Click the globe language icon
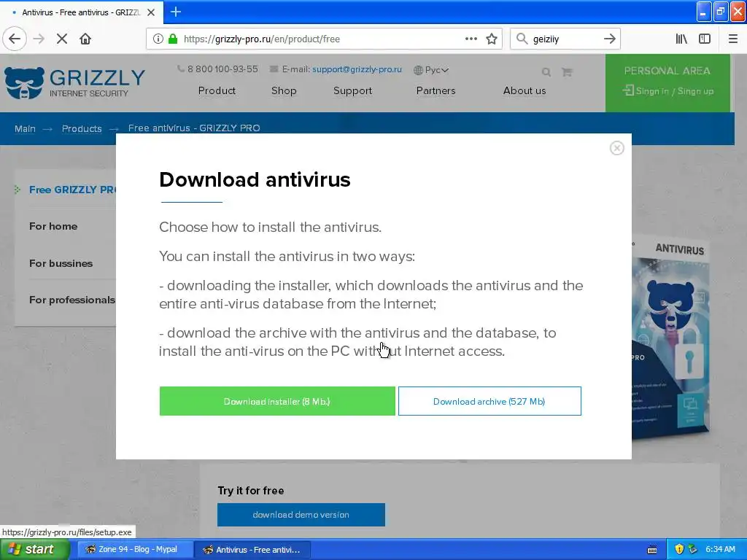The width and height of the screenshot is (747, 560). pyautogui.click(x=418, y=70)
